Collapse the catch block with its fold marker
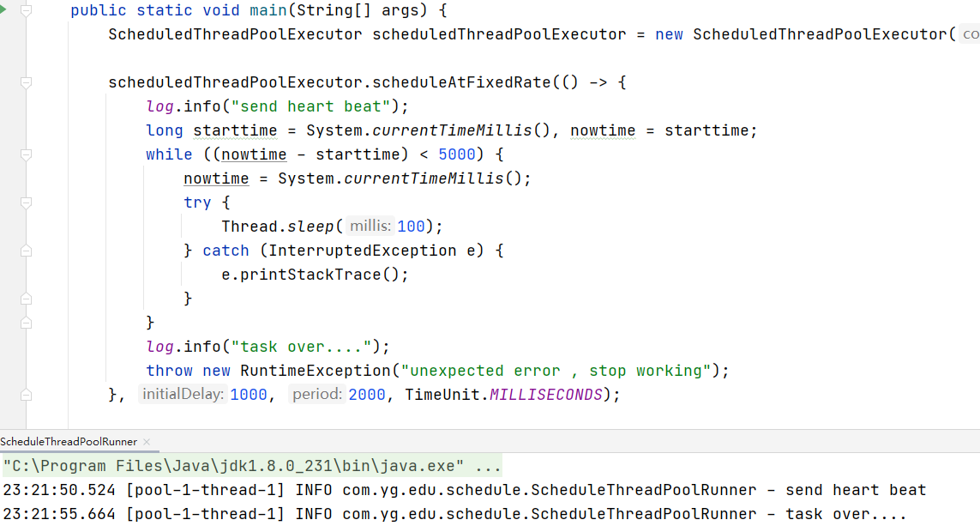Image resolution: width=980 pixels, height=532 pixels. pos(26,251)
